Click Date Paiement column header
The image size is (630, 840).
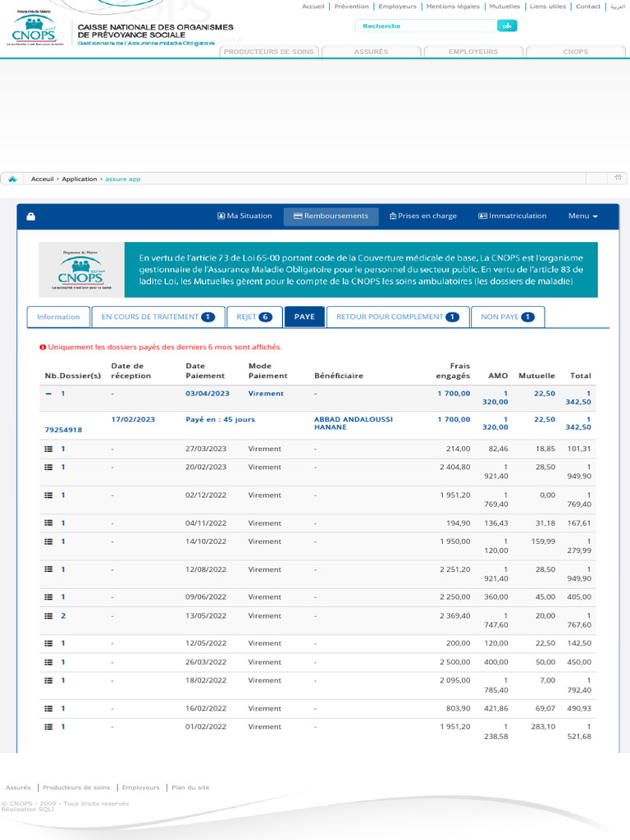click(205, 371)
